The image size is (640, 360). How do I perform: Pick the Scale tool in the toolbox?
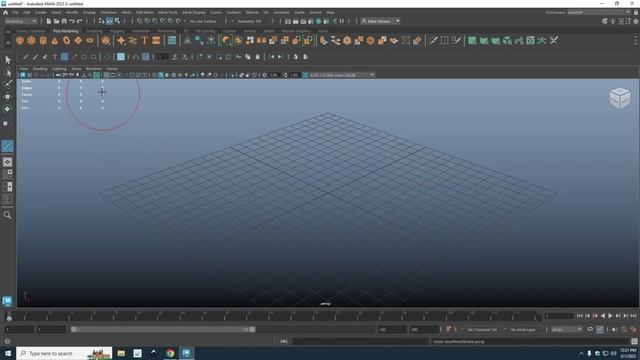[7, 123]
